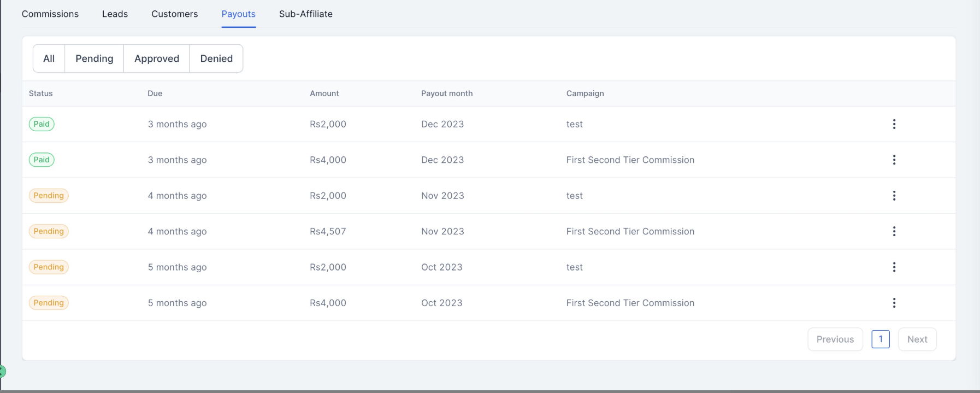Click test campaign in Oct 2023 row

coord(575,267)
